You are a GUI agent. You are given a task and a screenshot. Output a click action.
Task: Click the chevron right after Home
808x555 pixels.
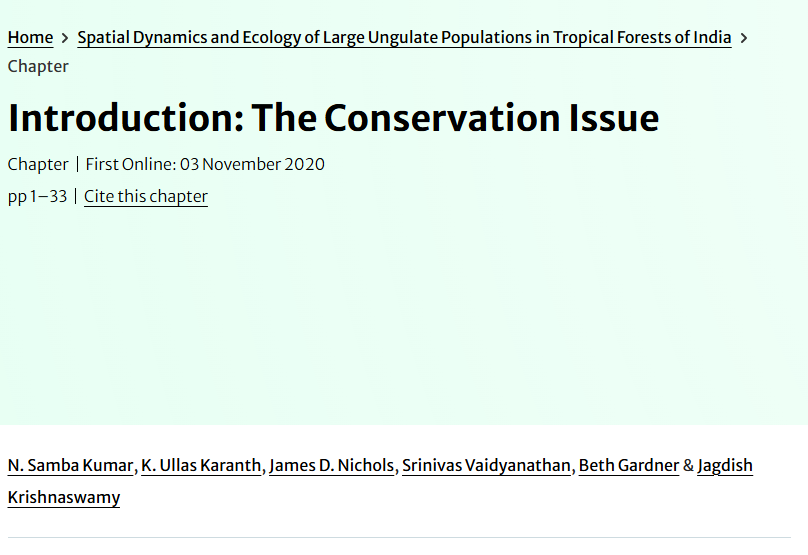(x=65, y=38)
